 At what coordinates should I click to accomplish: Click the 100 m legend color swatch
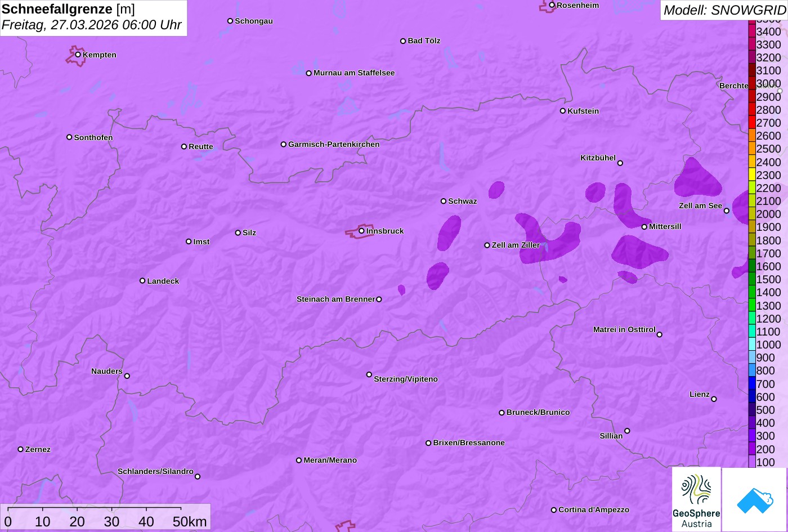click(752, 462)
